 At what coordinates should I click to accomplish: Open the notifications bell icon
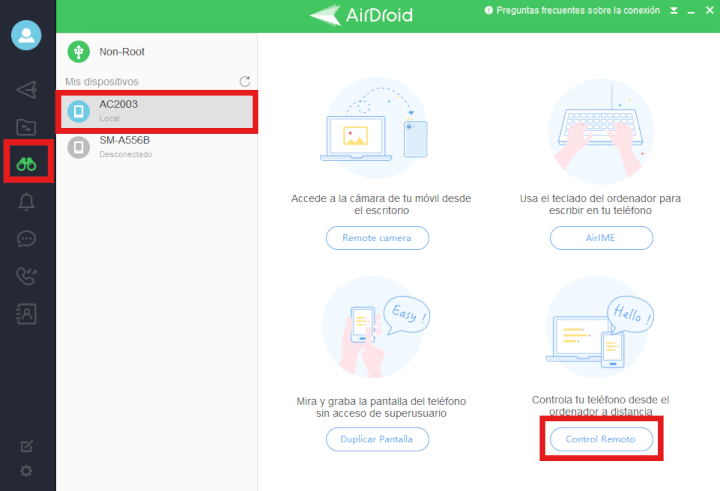(26, 201)
